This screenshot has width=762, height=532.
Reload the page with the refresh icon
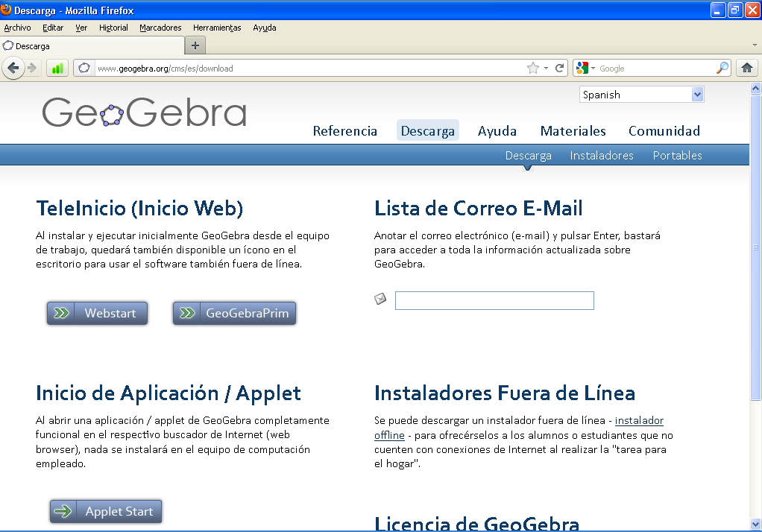click(x=559, y=68)
